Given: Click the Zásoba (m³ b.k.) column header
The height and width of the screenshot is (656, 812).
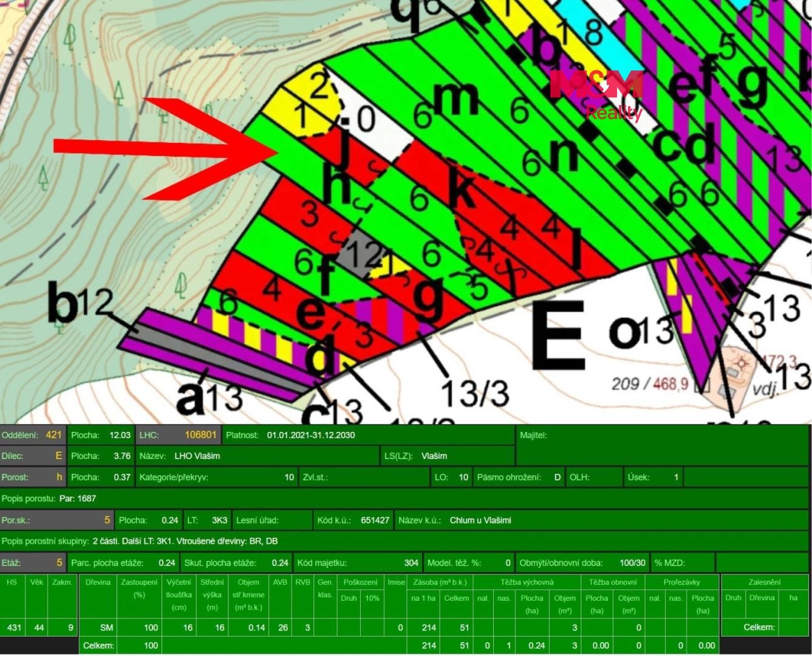Looking at the screenshot, I should pyautogui.click(x=440, y=582).
